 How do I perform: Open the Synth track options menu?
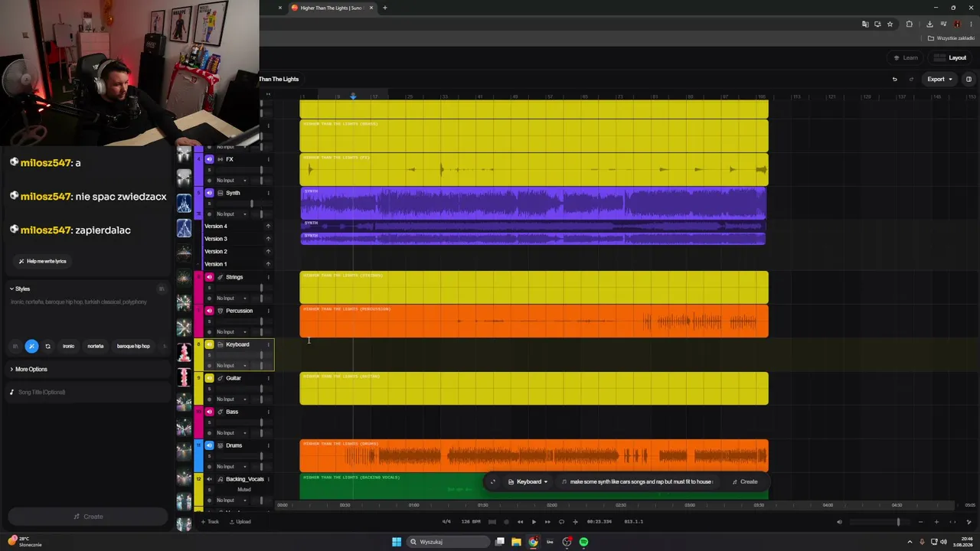click(x=268, y=193)
